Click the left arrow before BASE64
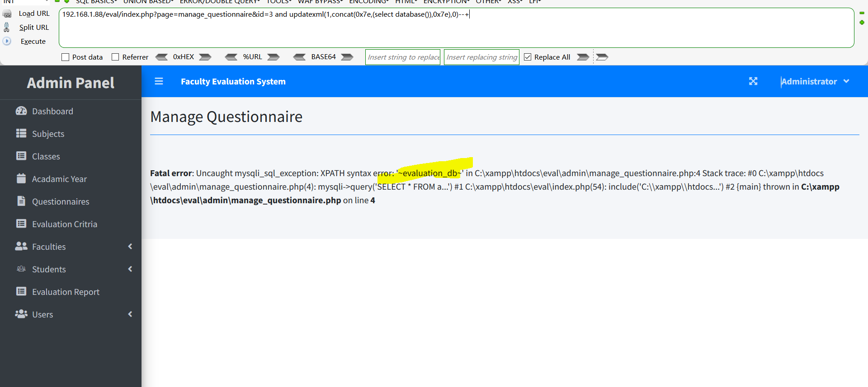The image size is (868, 387). (x=299, y=57)
